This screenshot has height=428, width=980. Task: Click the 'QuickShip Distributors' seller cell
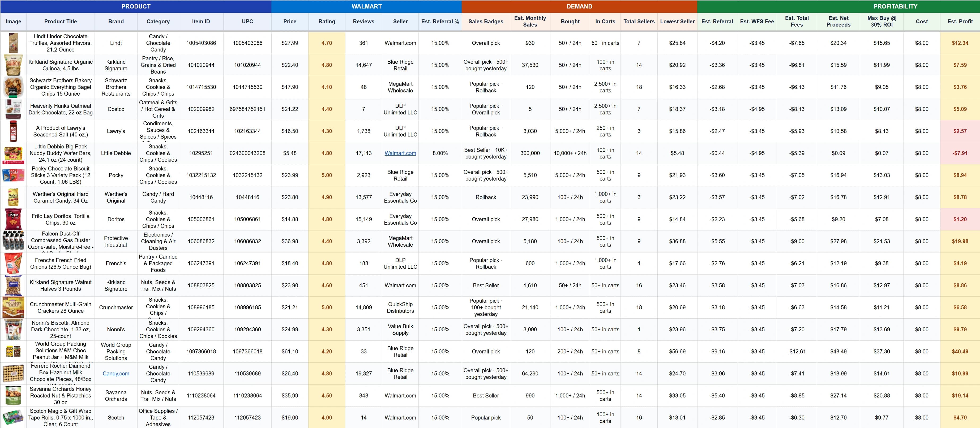[x=400, y=307]
